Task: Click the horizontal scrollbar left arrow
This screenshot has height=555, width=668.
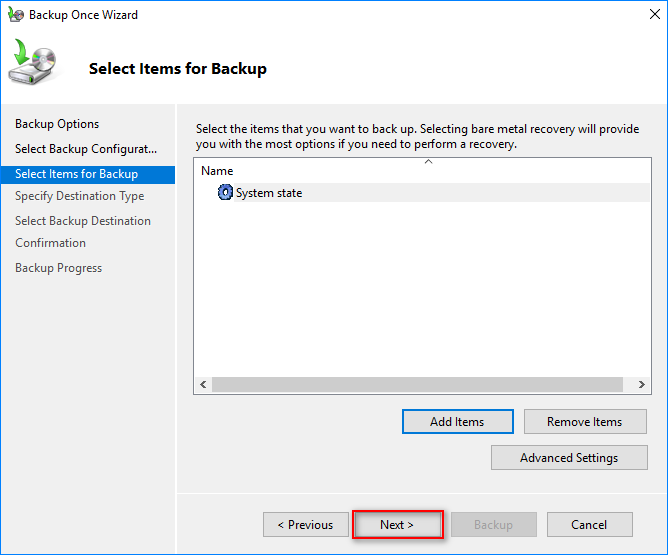Action: 203,385
